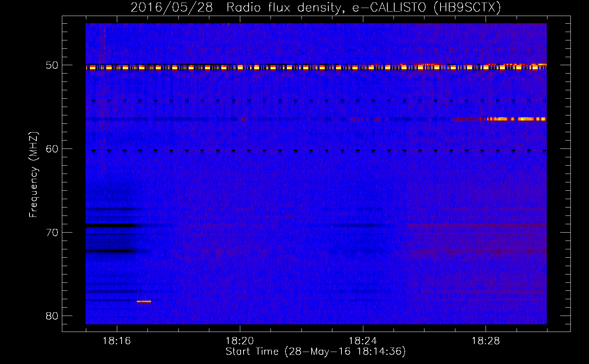
Task: Click the 'Start Time (28-May-16 18:14:36)' axis label
Action: (316, 352)
